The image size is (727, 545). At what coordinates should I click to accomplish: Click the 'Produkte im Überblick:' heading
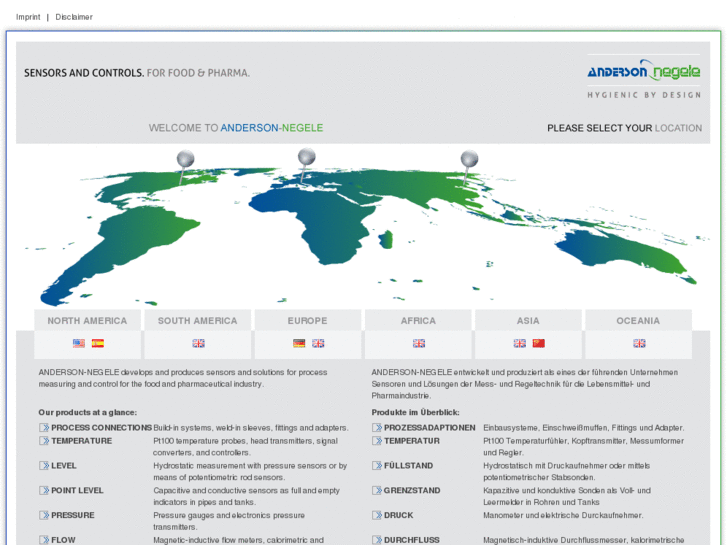coord(415,412)
